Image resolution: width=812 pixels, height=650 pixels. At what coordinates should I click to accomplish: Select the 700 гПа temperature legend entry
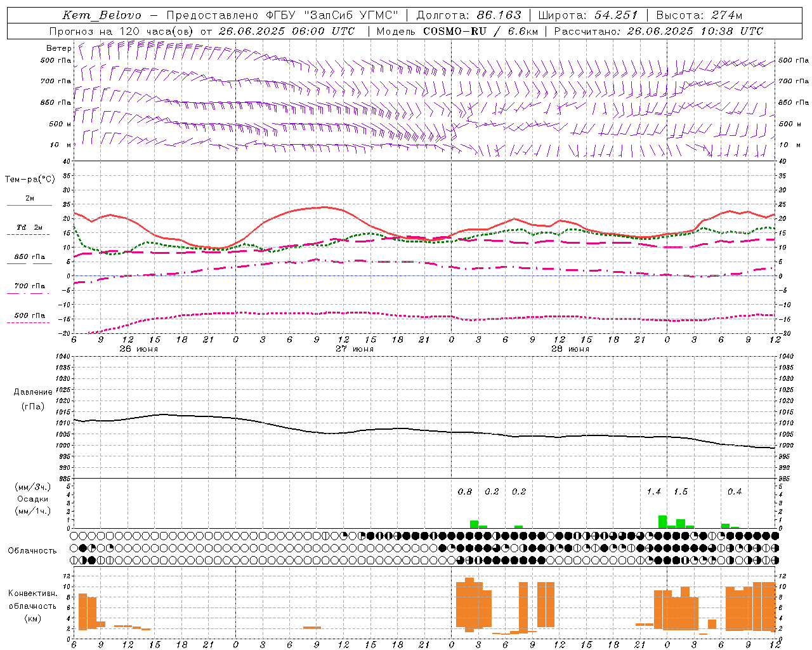tap(30, 286)
